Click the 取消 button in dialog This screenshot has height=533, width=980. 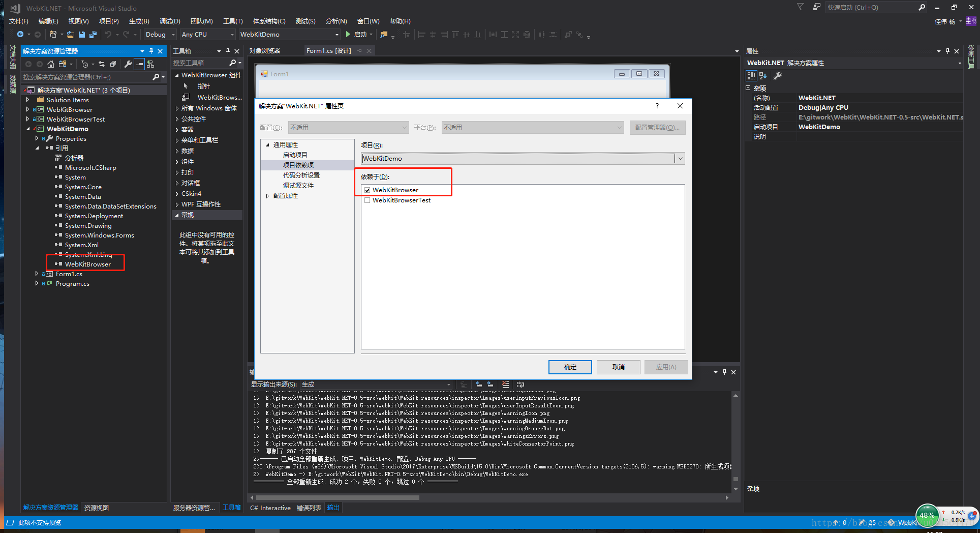pos(618,367)
